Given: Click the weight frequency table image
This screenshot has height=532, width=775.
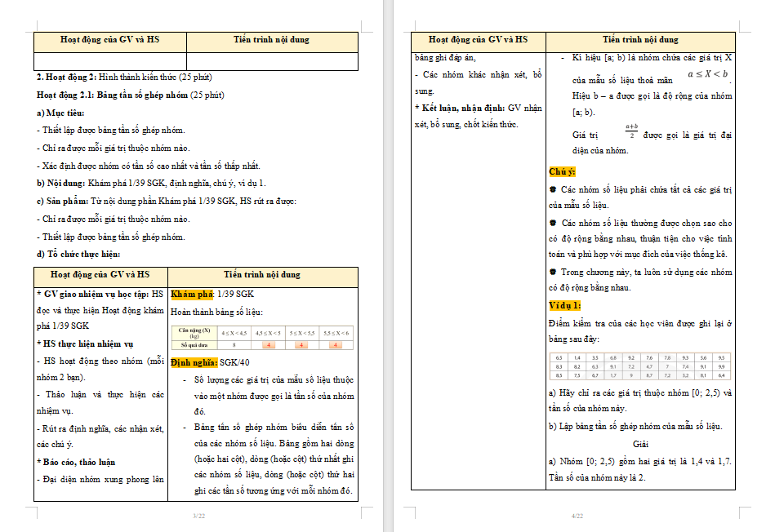Looking at the screenshot, I should point(261,339).
